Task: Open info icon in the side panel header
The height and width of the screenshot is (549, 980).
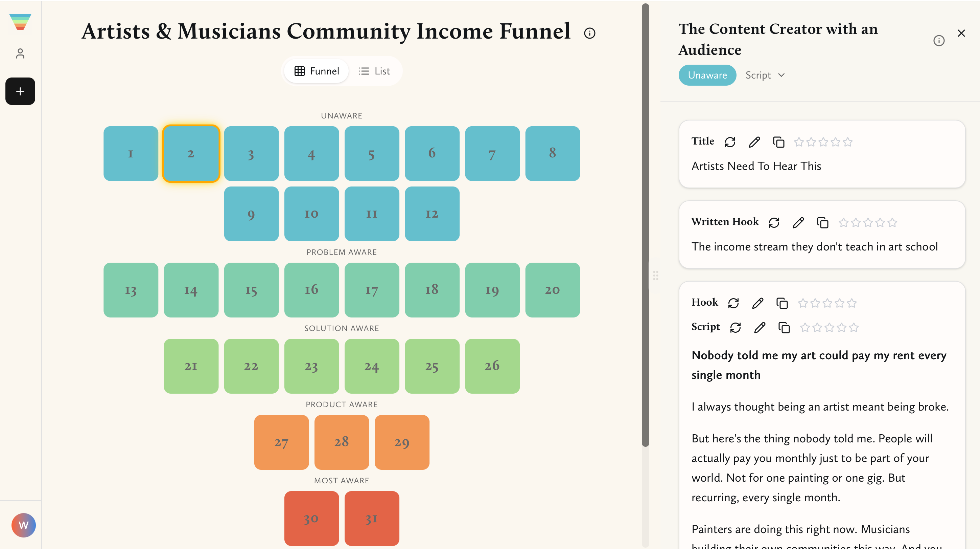Action: pyautogui.click(x=938, y=41)
